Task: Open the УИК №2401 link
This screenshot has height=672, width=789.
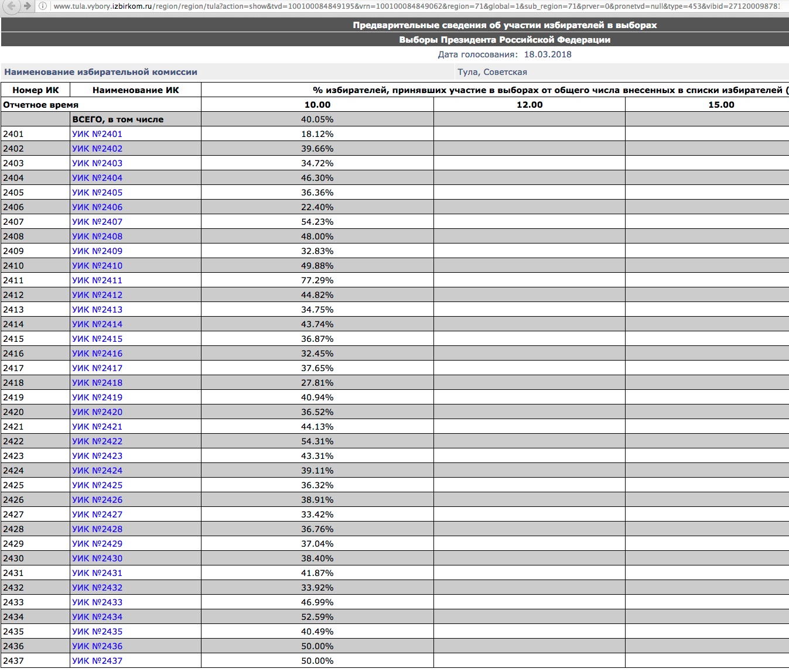Action: [x=97, y=134]
